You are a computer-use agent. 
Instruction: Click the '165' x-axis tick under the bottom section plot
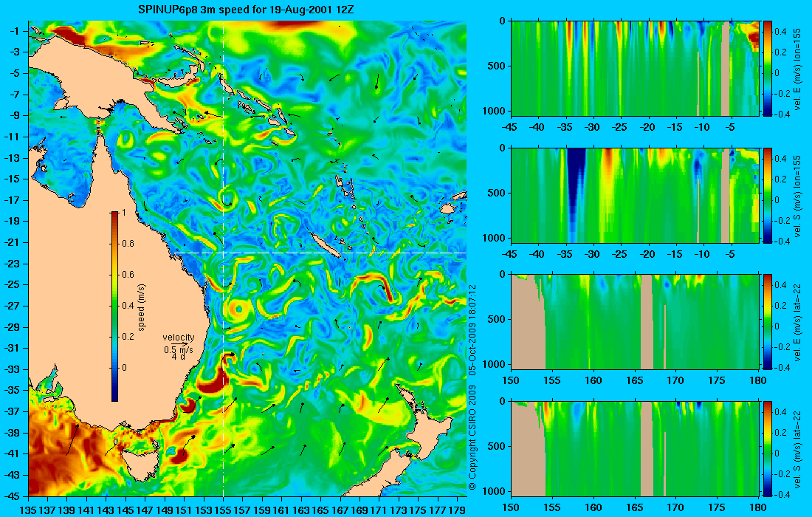[634, 507]
